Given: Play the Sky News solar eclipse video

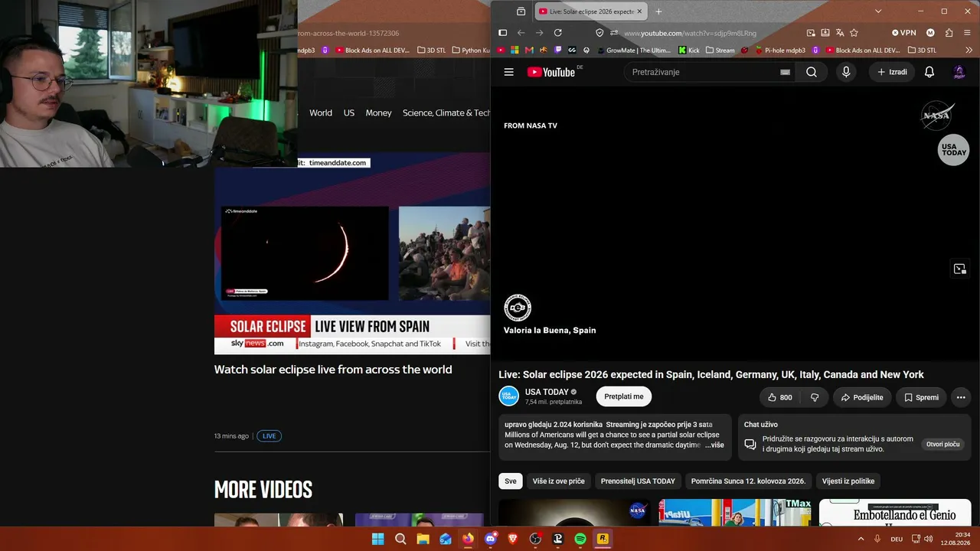Looking at the screenshot, I should pyautogui.click(x=352, y=253).
